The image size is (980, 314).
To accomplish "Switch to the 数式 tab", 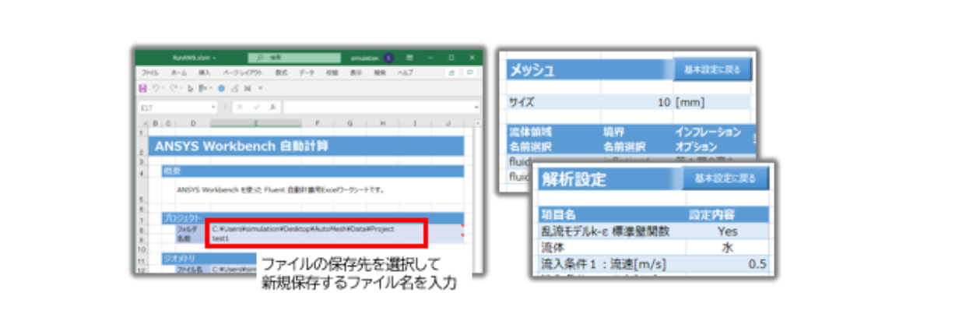I will (282, 72).
